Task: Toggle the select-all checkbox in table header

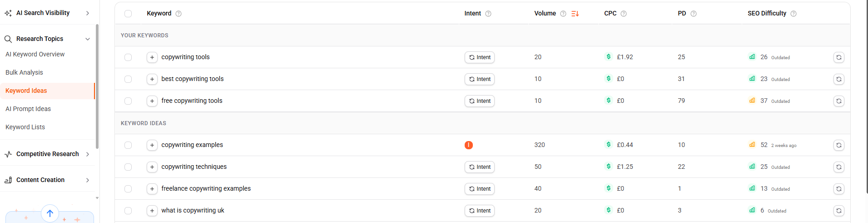Action: coord(128,14)
